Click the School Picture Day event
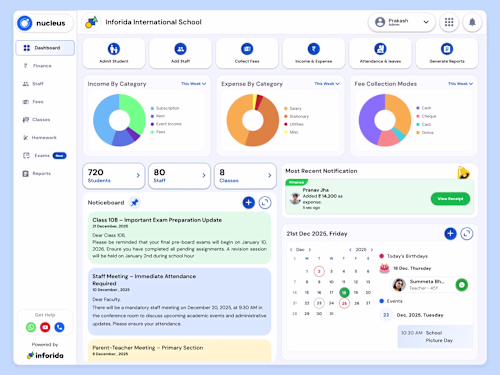 click(435, 337)
